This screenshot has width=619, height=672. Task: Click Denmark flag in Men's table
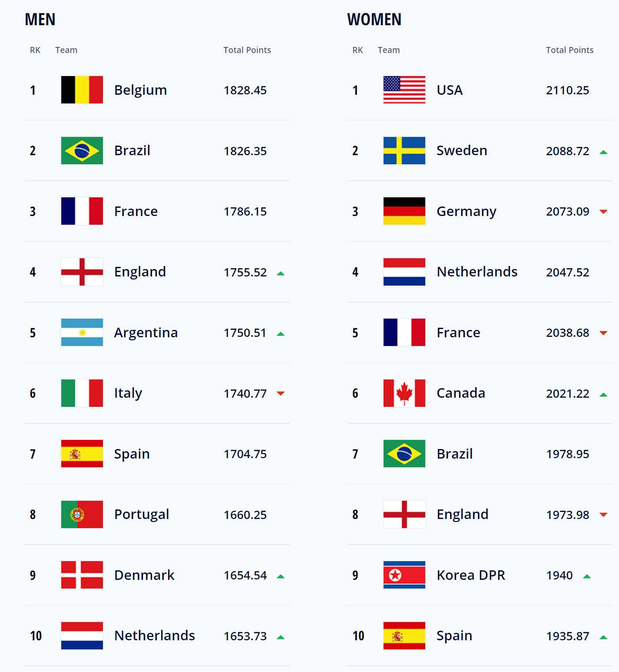coord(82,575)
